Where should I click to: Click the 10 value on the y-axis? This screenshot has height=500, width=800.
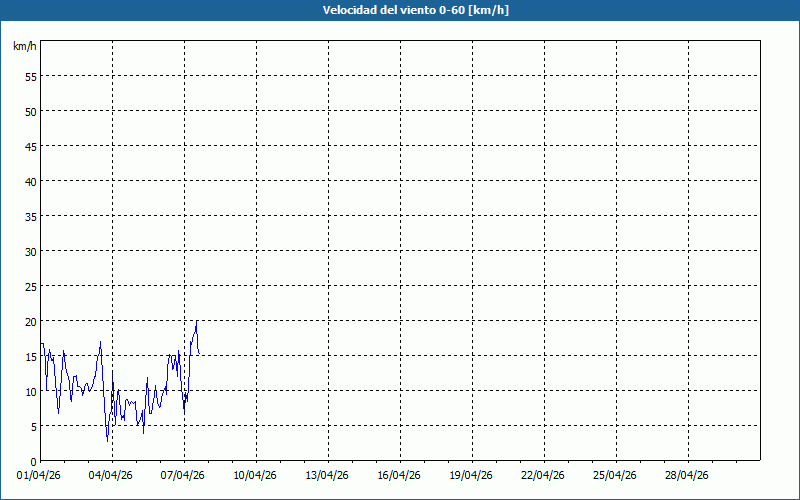point(31,391)
